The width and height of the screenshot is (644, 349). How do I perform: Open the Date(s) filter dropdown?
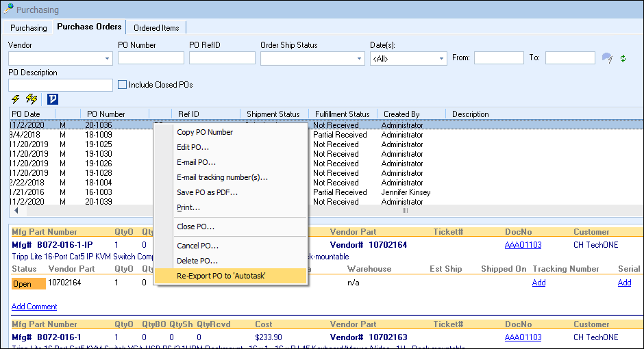[x=442, y=59]
